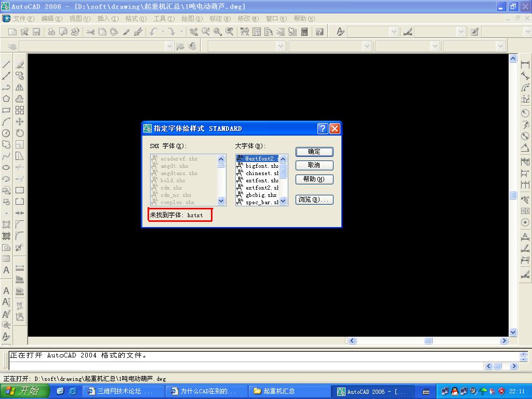Switch to 三维网技术论坛 taskbar window
532x399 pixels.
pos(124,391)
